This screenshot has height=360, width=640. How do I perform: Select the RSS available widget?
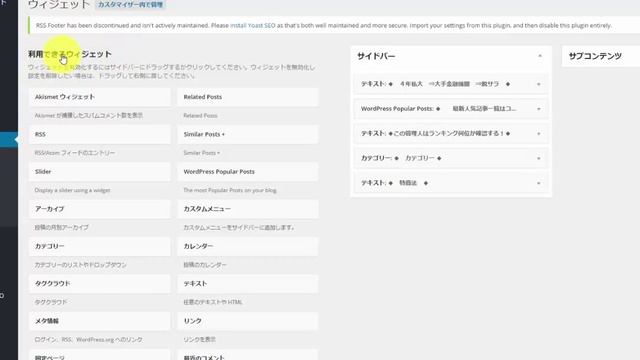[x=100, y=134]
